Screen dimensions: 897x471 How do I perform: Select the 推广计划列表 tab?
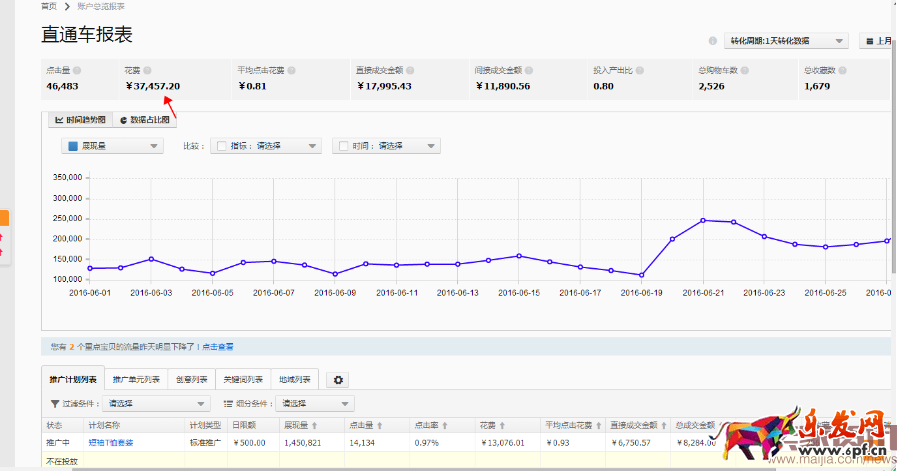[73, 379]
